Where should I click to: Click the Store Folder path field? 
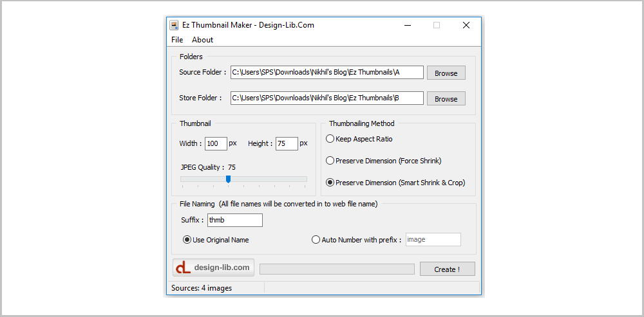click(x=327, y=98)
